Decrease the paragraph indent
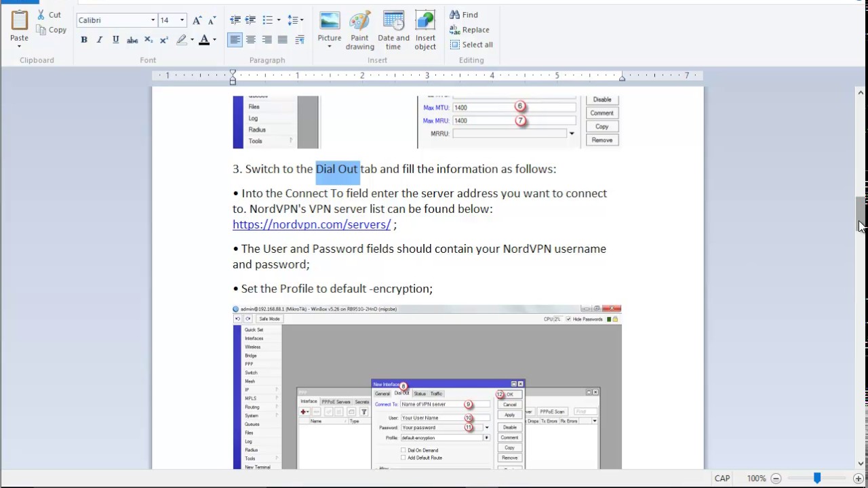 coord(235,20)
